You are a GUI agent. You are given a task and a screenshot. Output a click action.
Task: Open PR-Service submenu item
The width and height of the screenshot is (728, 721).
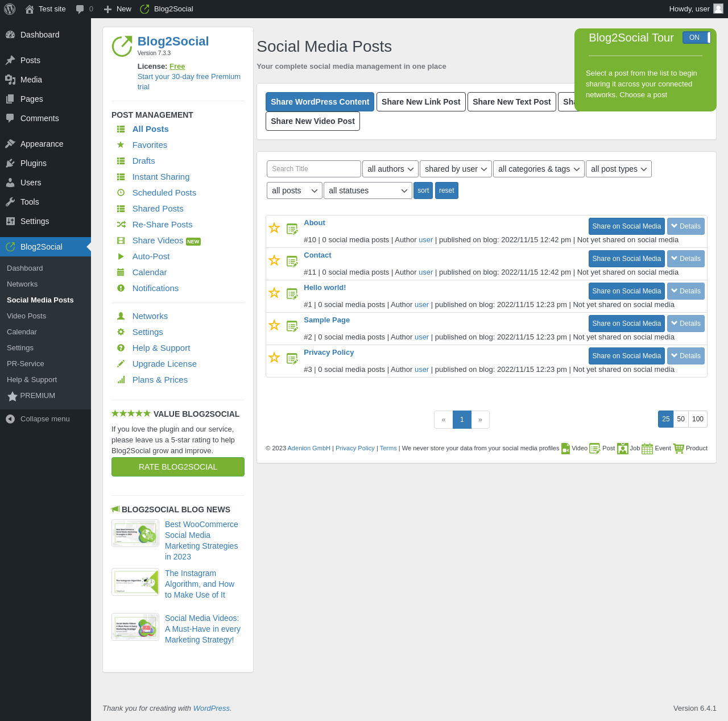(26, 364)
